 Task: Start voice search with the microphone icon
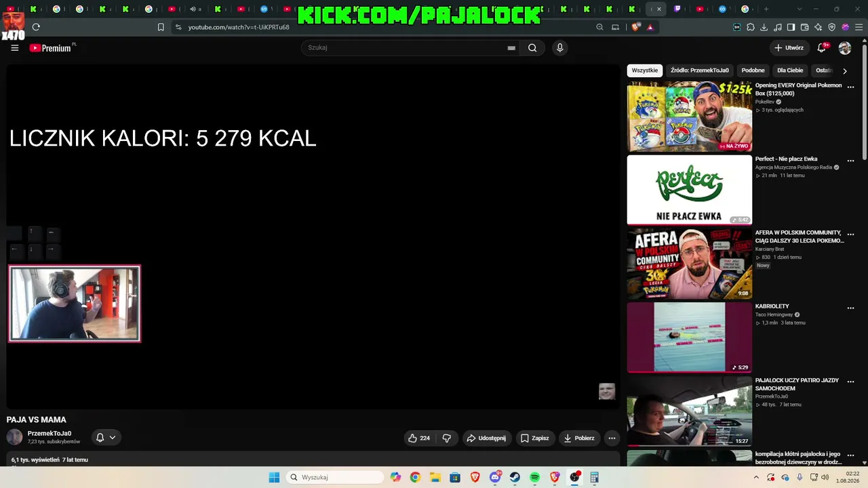coord(559,48)
